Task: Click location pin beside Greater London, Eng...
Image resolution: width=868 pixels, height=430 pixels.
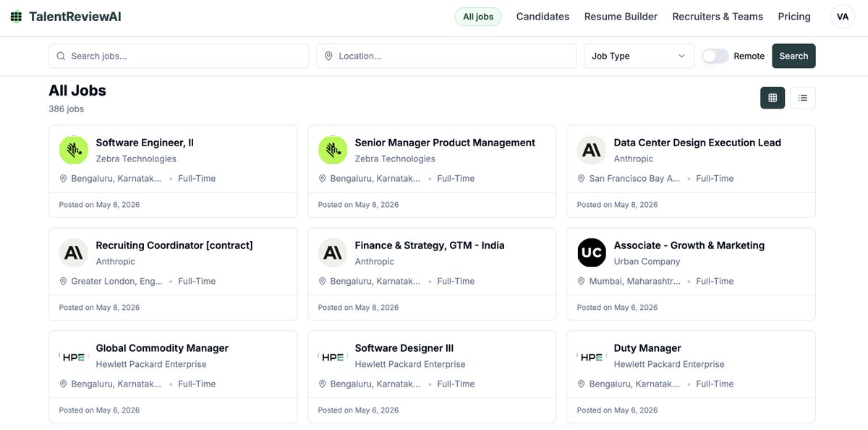Action: tap(63, 281)
